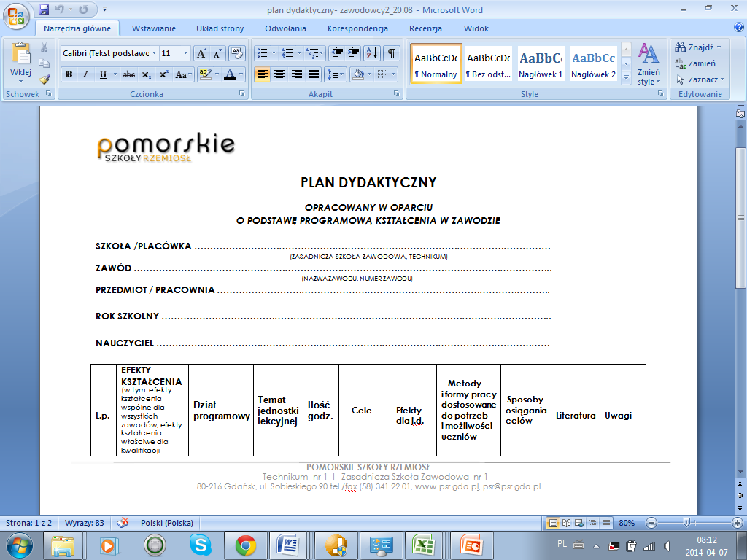Open the line spacing menu

tap(335, 74)
